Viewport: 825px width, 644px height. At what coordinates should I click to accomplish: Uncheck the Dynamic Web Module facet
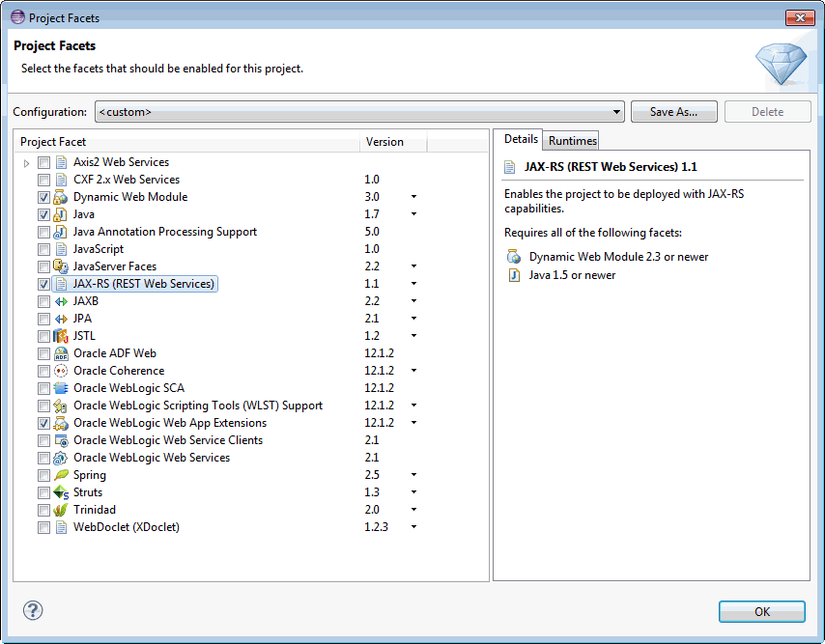click(43, 197)
